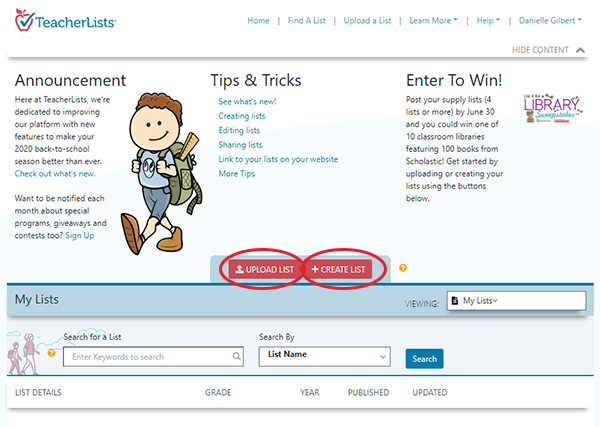The width and height of the screenshot is (600, 427).
Task: Click the walking student mascot image
Action: [161, 173]
